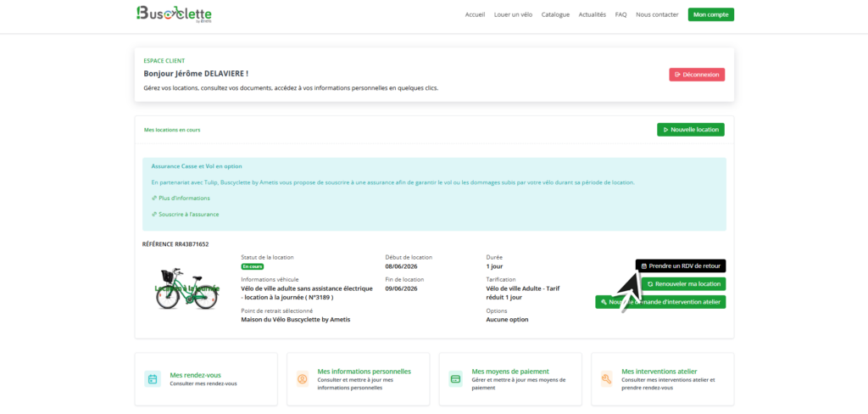Click Souscrire à l'assurance link
The image size is (868, 414).
(x=185, y=214)
